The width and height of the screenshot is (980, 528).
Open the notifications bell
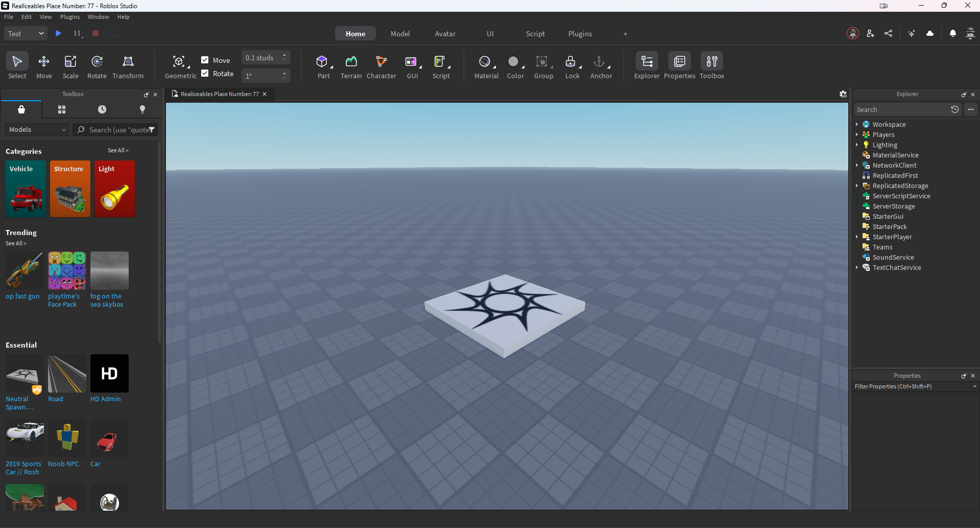(953, 33)
